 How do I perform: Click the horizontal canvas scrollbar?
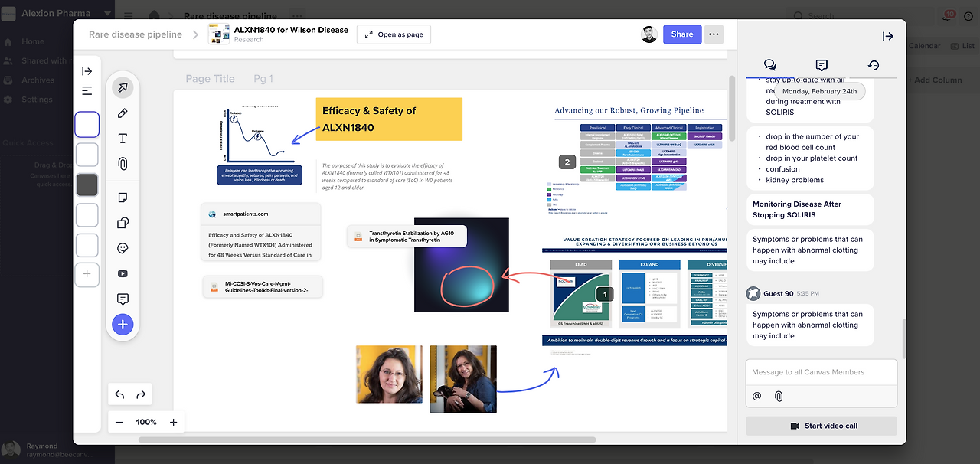pyautogui.click(x=367, y=439)
